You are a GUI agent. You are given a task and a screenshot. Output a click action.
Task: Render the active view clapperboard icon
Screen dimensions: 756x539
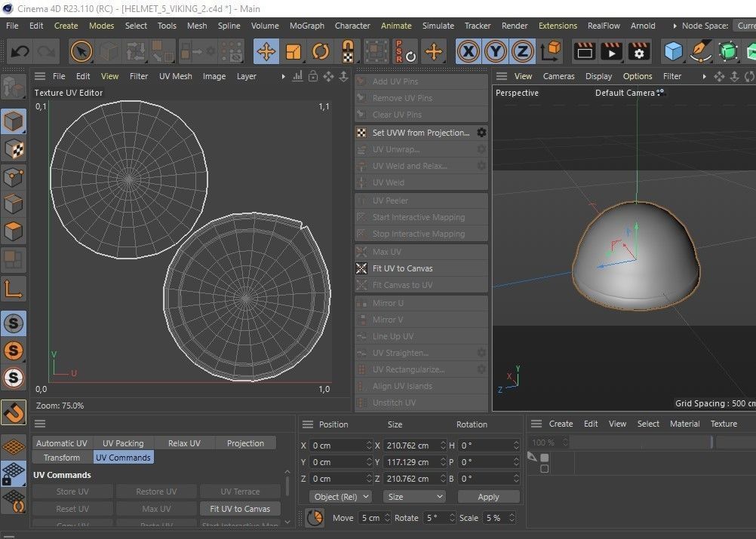585,51
